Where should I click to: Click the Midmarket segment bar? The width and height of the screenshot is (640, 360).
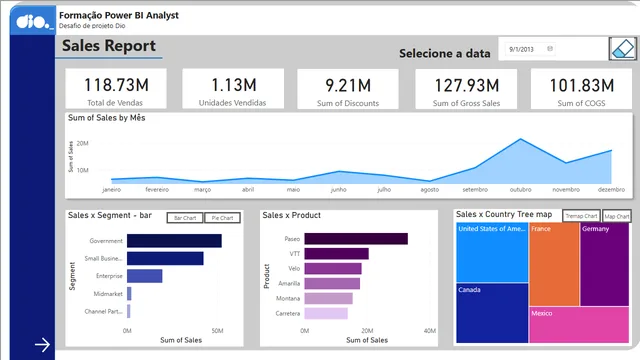(x=129, y=293)
